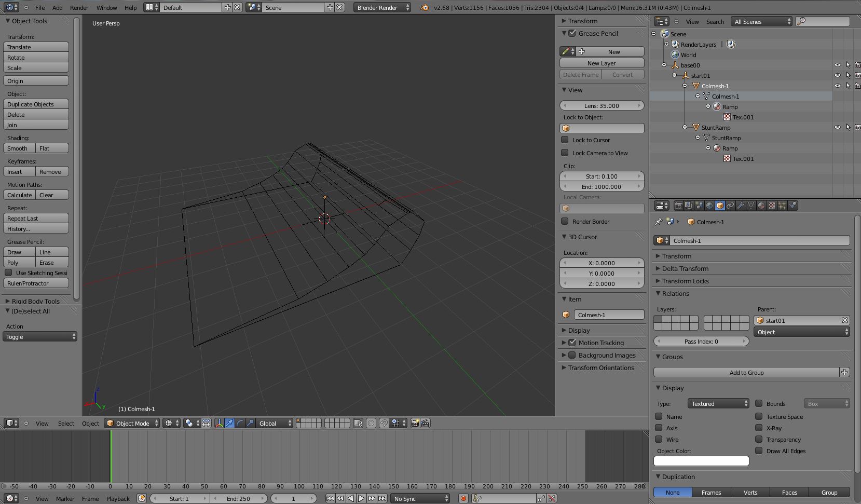This screenshot has width=861, height=504.
Task: Toggle selectability arrow of Colmesh-1 object
Action: pyautogui.click(x=848, y=86)
